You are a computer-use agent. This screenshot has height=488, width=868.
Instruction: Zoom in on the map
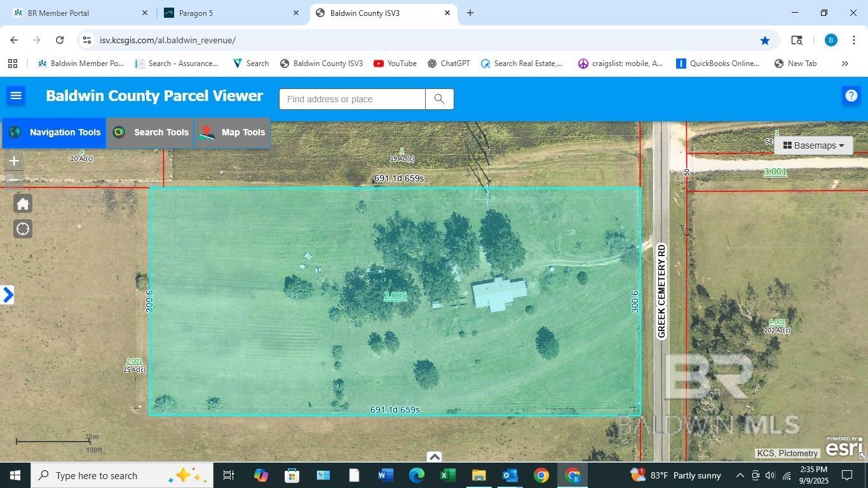pos(14,161)
